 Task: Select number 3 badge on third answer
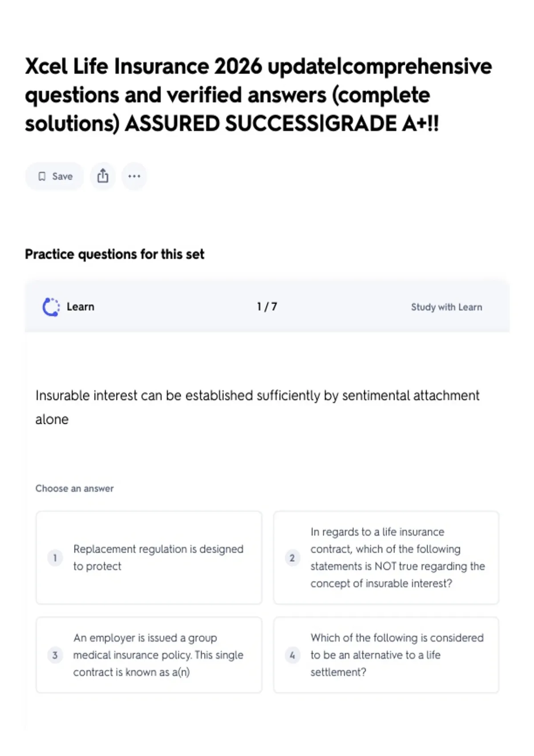click(x=55, y=655)
